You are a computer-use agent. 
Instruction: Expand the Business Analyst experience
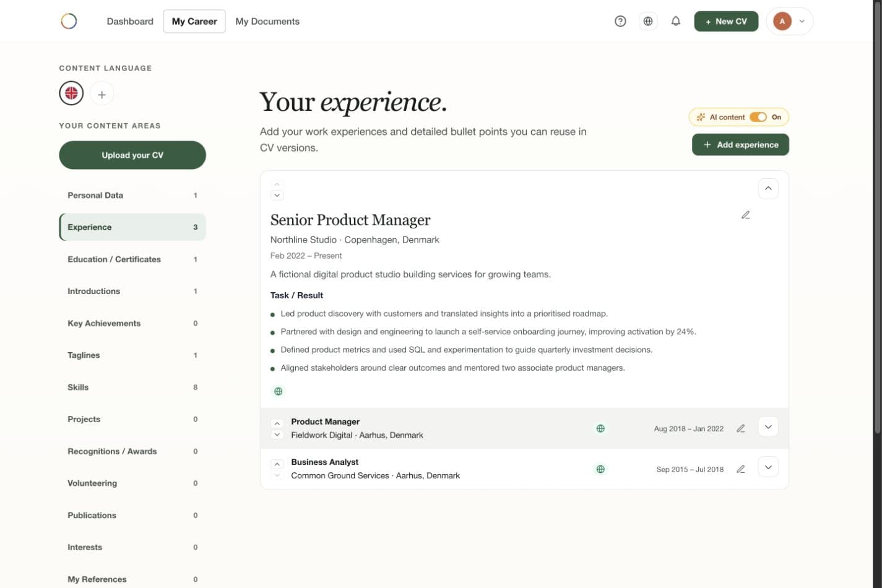(768, 467)
